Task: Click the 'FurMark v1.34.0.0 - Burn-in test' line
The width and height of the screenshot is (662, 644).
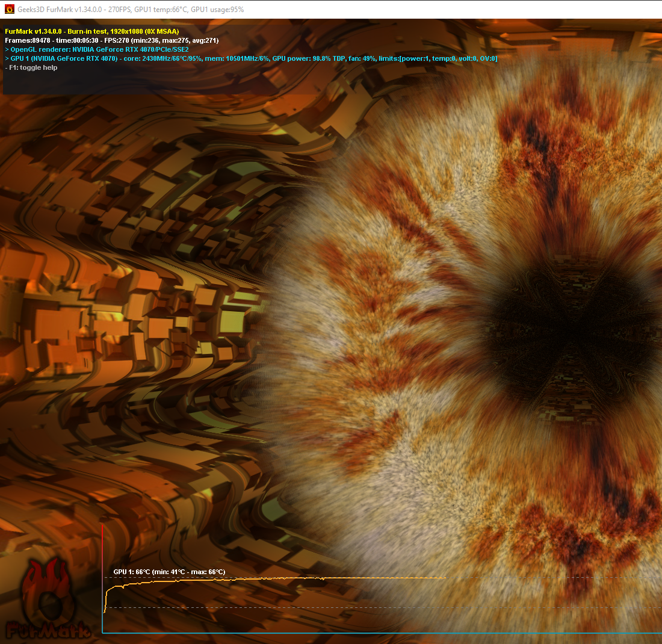Action: point(91,31)
